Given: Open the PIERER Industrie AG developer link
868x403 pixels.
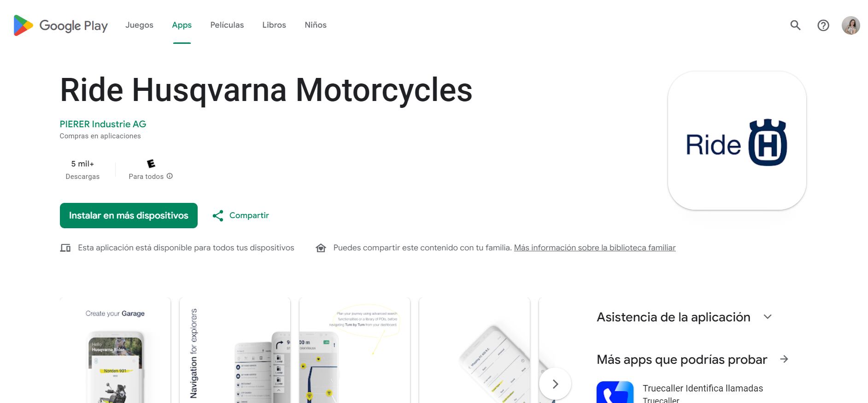Looking at the screenshot, I should (103, 124).
